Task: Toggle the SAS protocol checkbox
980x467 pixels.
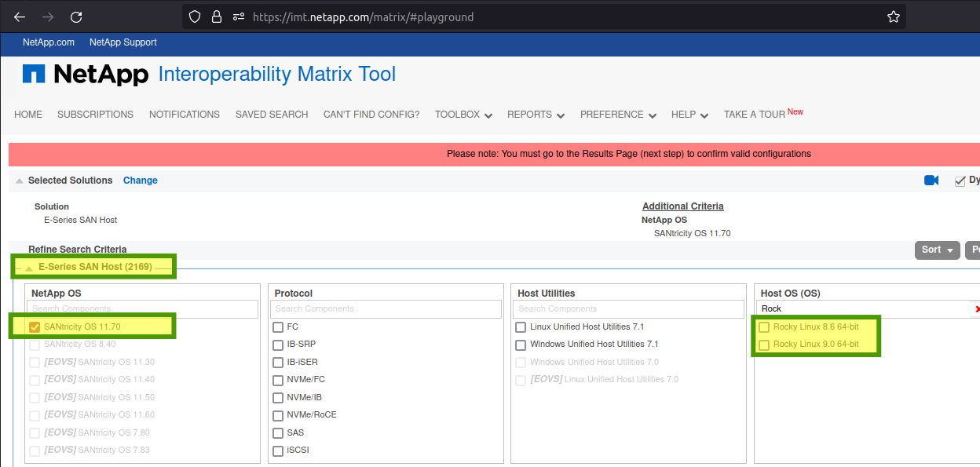Action: [x=278, y=433]
